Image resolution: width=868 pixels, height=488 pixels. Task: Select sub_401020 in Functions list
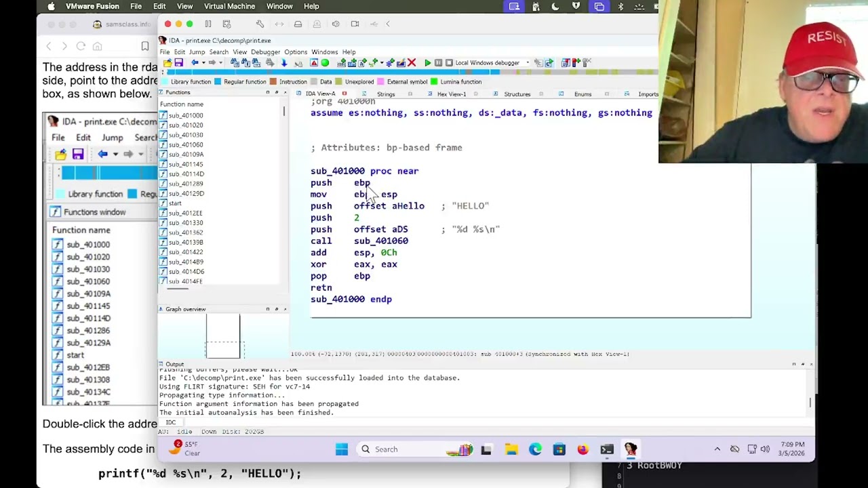(x=186, y=125)
